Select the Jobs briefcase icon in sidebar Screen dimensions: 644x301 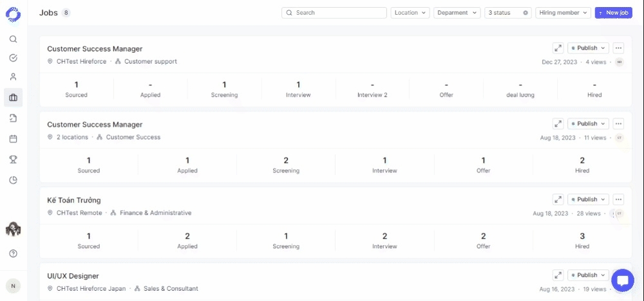13,98
